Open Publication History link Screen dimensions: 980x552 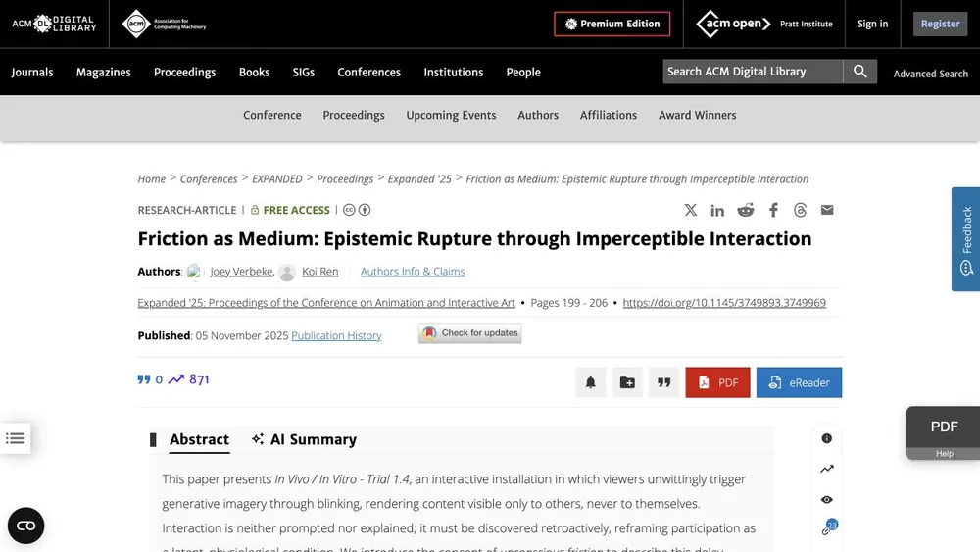(336, 335)
